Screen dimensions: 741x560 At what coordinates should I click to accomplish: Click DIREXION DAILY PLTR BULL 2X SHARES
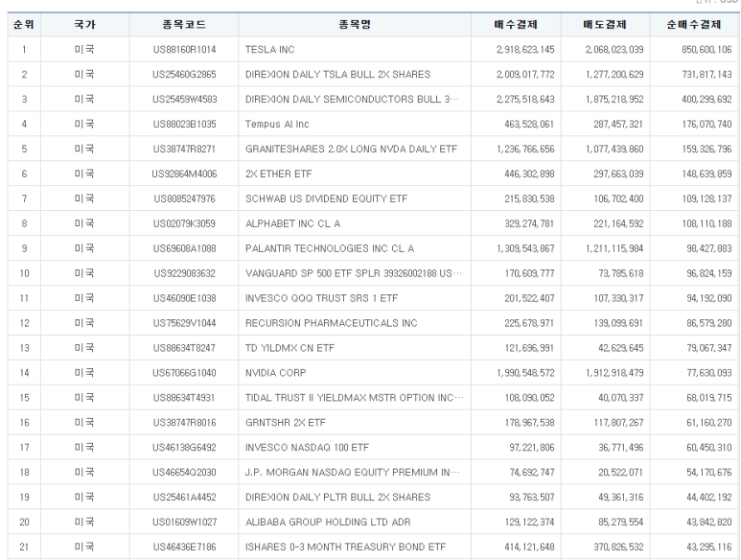point(337,498)
